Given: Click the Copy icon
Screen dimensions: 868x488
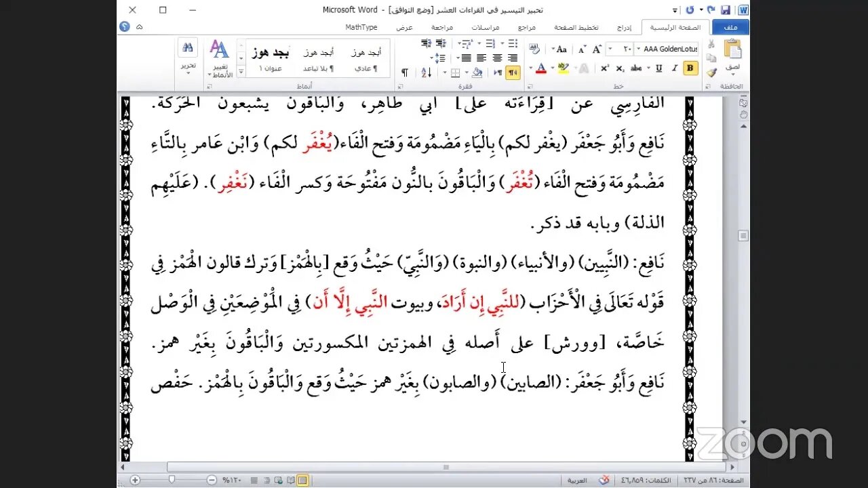Looking at the screenshot, I should [711, 58].
